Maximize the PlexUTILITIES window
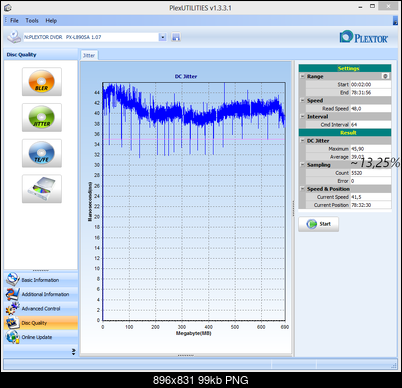This screenshot has width=402, height=388. pyautogui.click(x=373, y=6)
